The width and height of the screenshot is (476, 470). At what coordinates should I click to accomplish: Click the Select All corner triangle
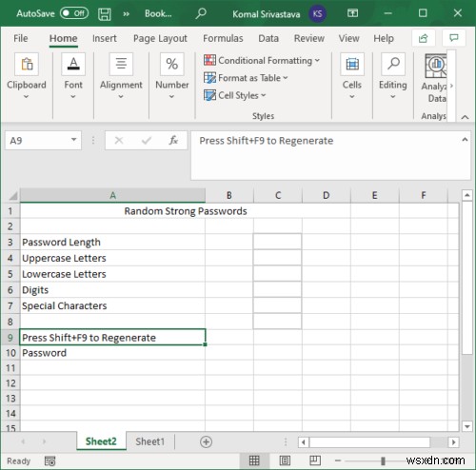click(12, 196)
